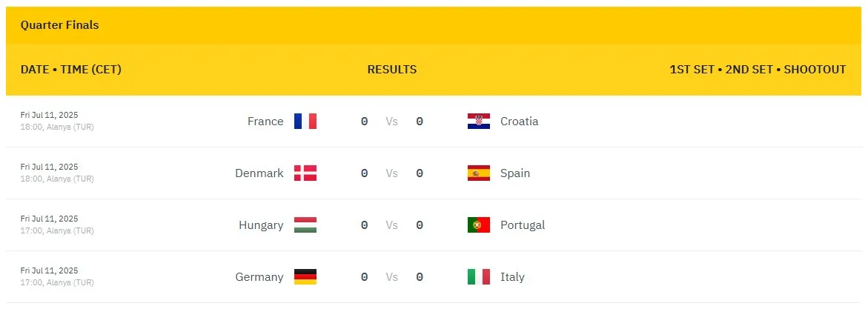Open the Croatia team link
Screen dimensions: 868x309
tap(520, 122)
